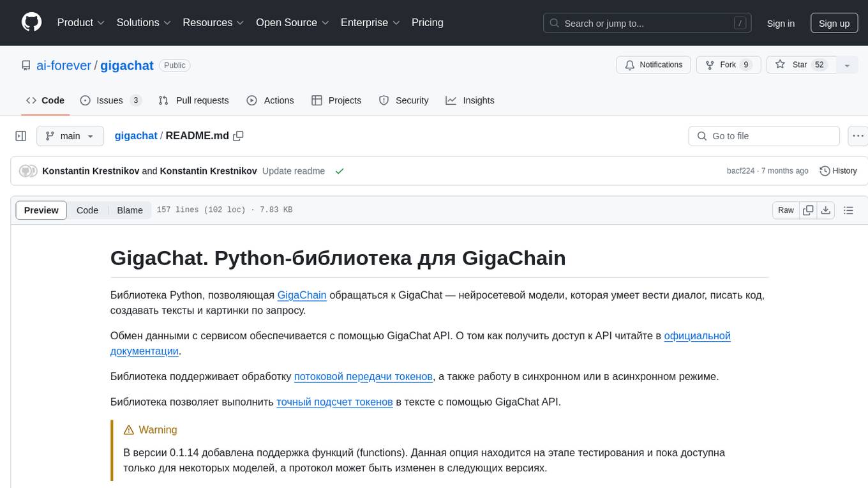Click the star count 52

(x=820, y=65)
